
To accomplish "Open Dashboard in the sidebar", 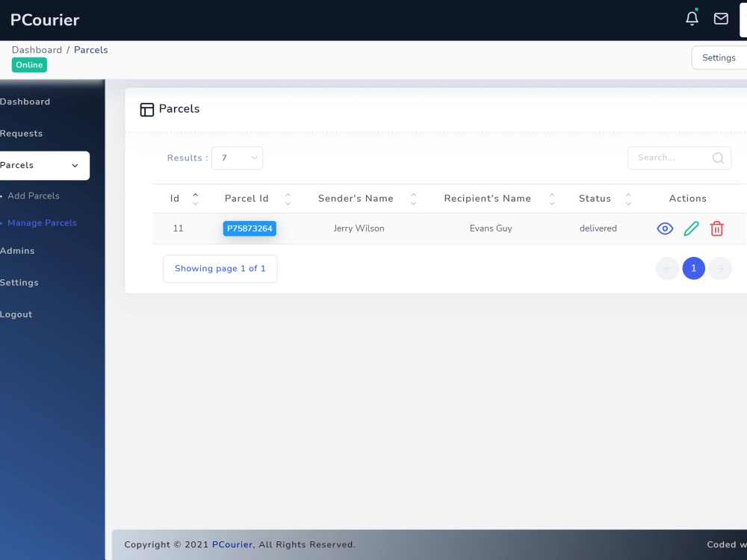I will 25,102.
